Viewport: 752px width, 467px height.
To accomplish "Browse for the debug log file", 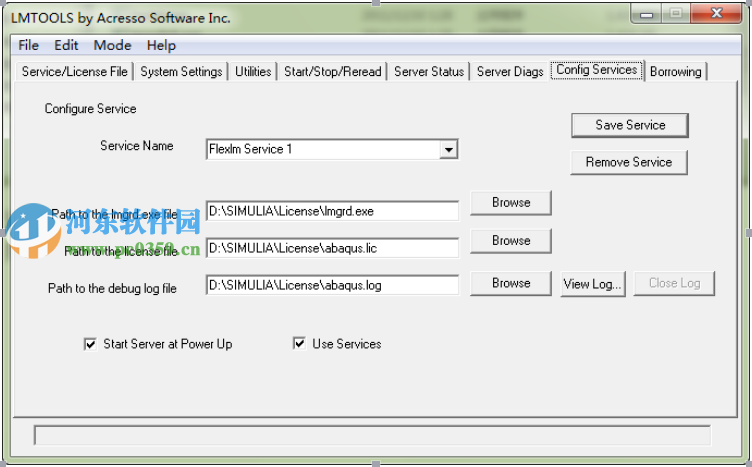I will tap(511, 283).
